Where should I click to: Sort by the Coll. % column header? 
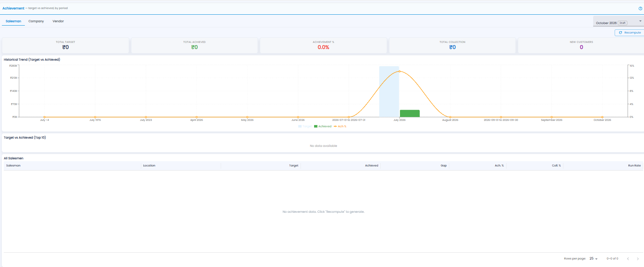(556, 166)
